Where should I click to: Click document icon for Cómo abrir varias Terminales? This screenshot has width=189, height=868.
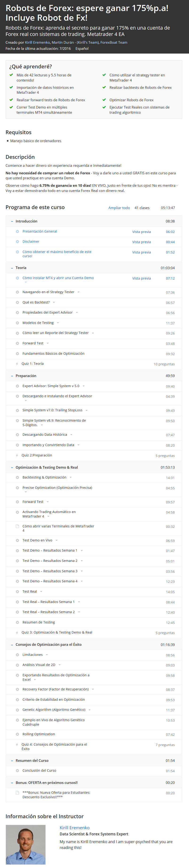(x=17, y=526)
